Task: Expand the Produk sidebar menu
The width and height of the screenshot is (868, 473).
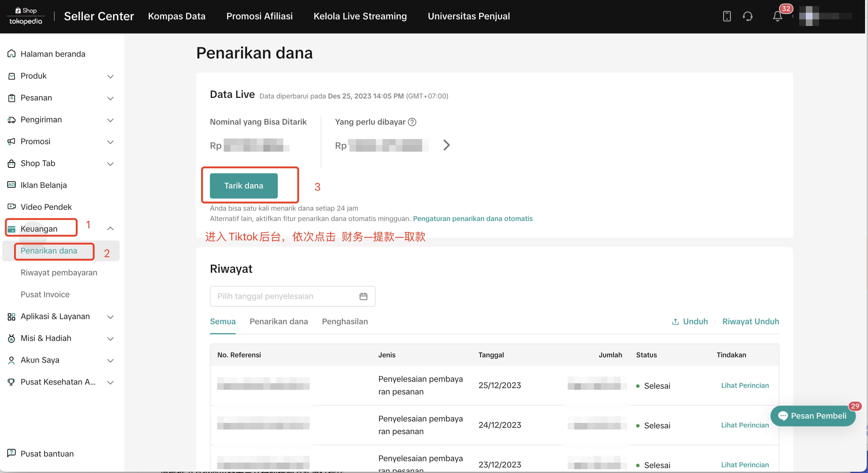Action: (110, 76)
